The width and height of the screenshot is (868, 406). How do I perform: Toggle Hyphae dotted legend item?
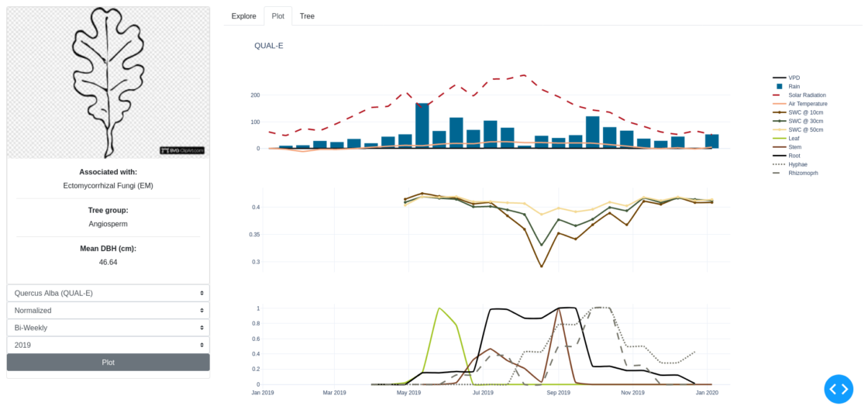pyautogui.click(x=797, y=164)
